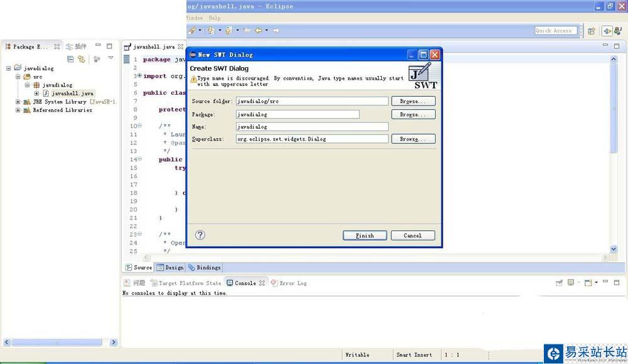Go to last edit location
The height and width of the screenshot is (364, 628).
[247, 30]
